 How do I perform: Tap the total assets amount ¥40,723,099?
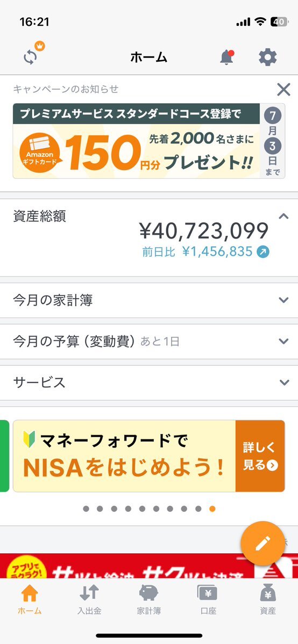click(x=204, y=231)
